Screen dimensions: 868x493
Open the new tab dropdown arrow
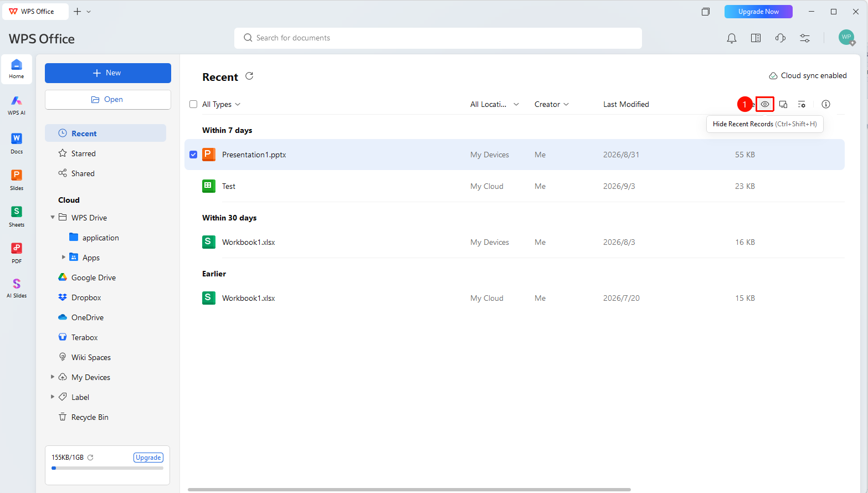(x=89, y=12)
